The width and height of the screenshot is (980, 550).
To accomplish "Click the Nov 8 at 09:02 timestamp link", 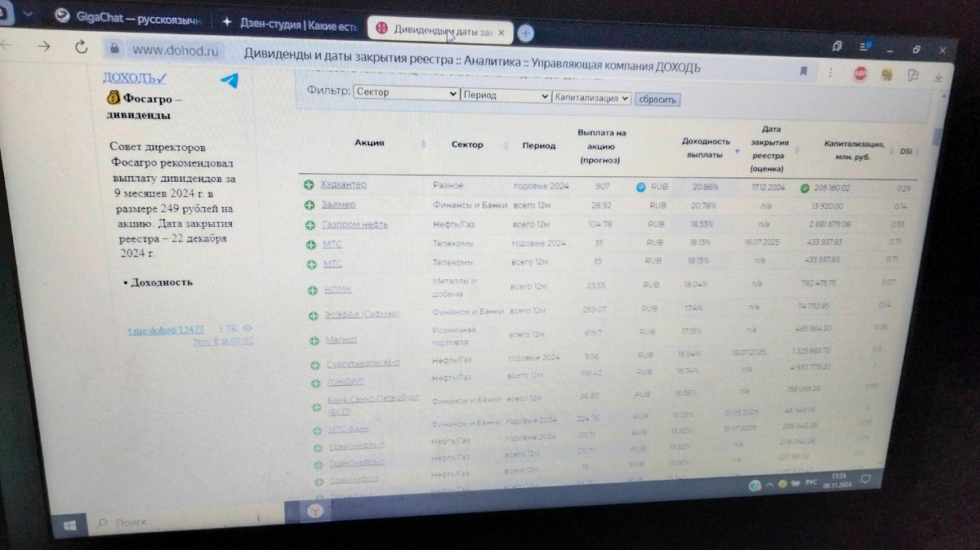I will click(223, 341).
